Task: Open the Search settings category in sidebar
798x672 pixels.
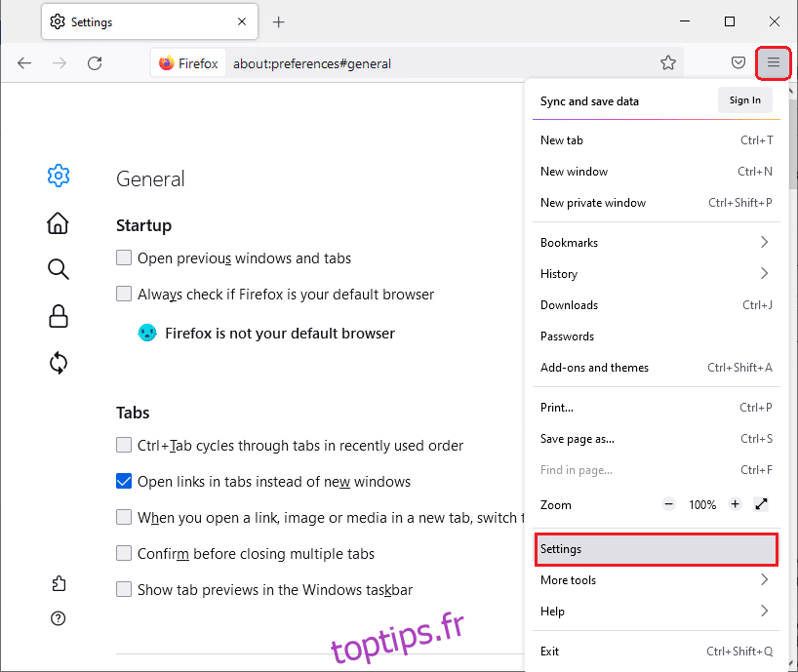Action: (x=59, y=269)
